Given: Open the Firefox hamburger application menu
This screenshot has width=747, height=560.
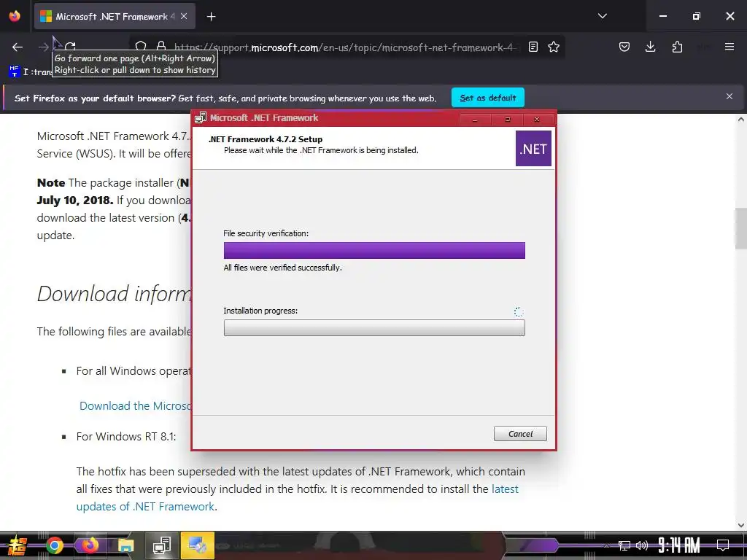Looking at the screenshot, I should coord(729,47).
